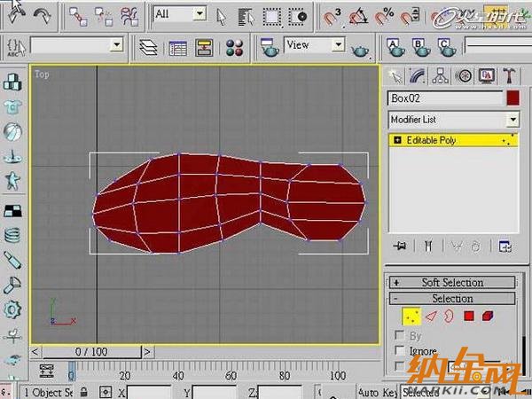Open Select by Name list tool
The width and height of the screenshot is (532, 399).
246,17
